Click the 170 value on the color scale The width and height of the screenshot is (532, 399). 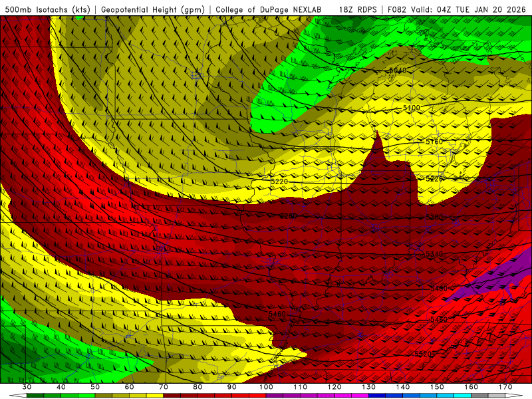[x=505, y=387]
